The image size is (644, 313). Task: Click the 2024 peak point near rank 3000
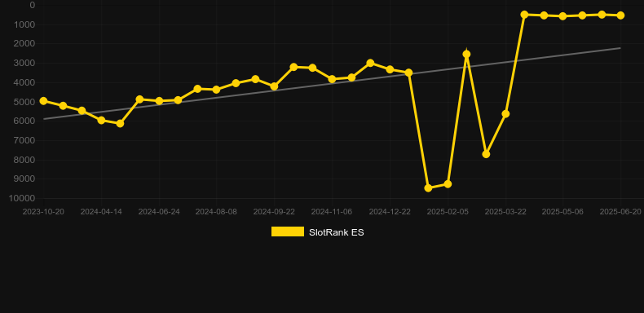click(370, 64)
